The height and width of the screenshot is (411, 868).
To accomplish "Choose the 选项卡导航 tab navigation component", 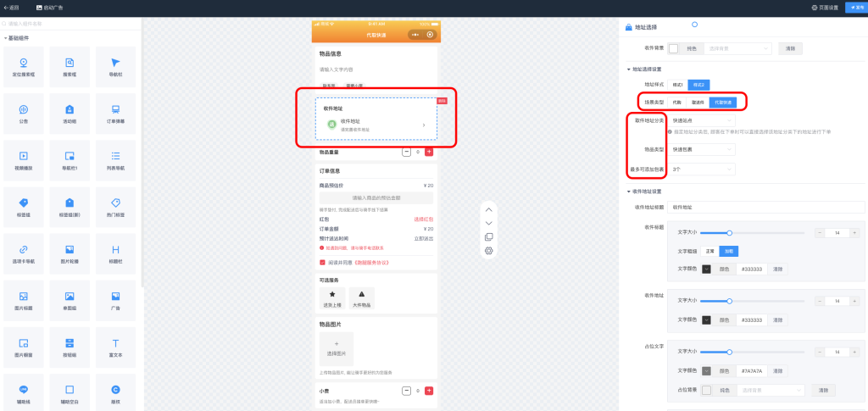I will click(24, 253).
